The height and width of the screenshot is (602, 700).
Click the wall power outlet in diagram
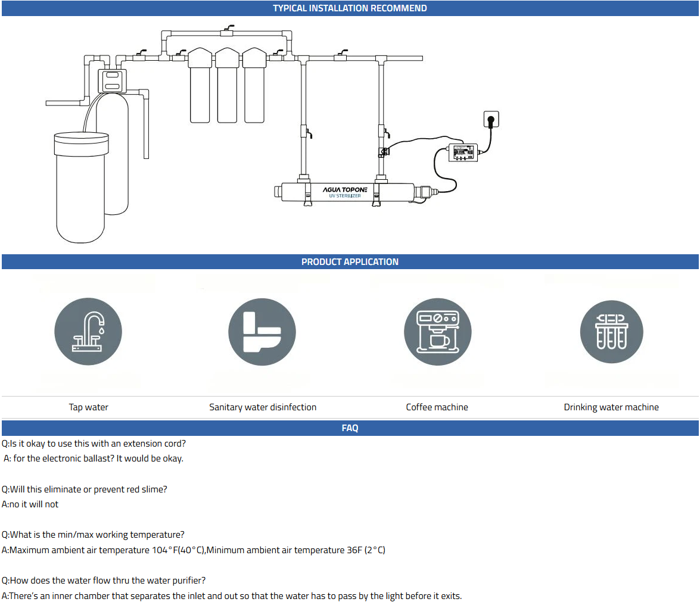pyautogui.click(x=491, y=120)
